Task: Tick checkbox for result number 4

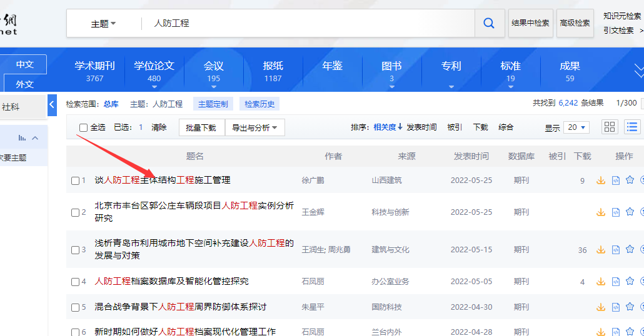Action: pyautogui.click(x=75, y=282)
